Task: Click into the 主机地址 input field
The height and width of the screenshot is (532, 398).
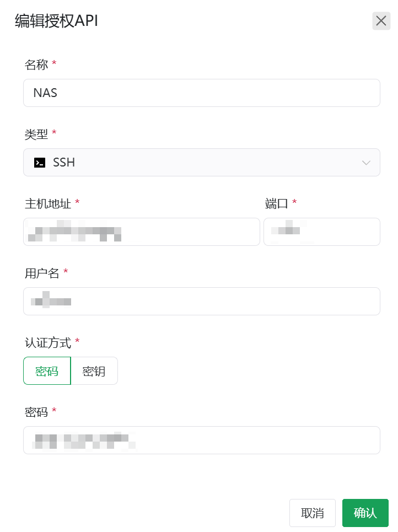Action: pos(141,232)
